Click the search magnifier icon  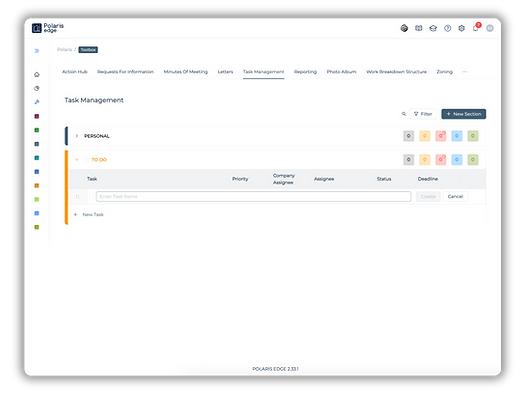point(404,114)
